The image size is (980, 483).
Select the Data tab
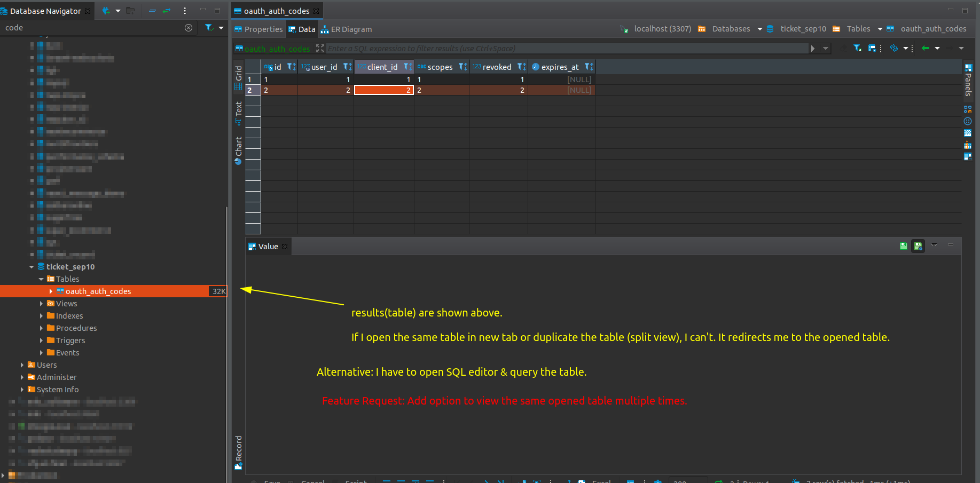point(302,29)
